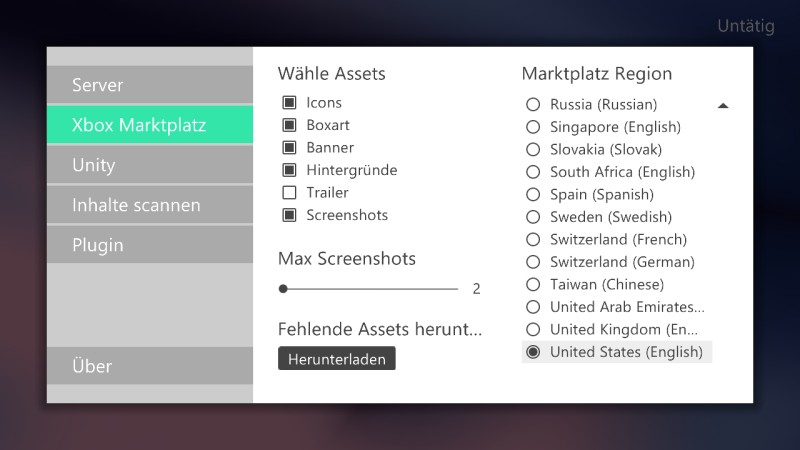Select the Xbox Marktplatz tab

coord(149,124)
